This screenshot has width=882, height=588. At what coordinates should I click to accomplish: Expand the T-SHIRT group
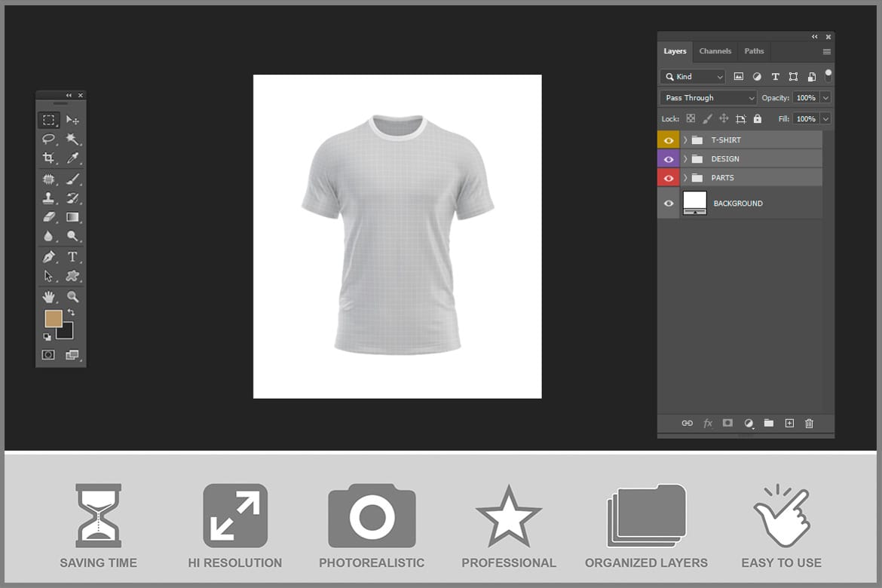pyautogui.click(x=685, y=140)
